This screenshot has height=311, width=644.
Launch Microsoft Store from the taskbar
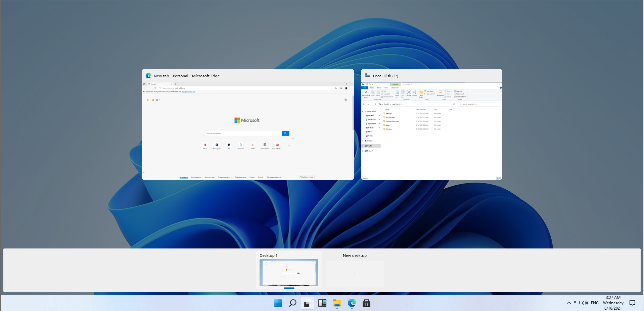click(x=367, y=303)
